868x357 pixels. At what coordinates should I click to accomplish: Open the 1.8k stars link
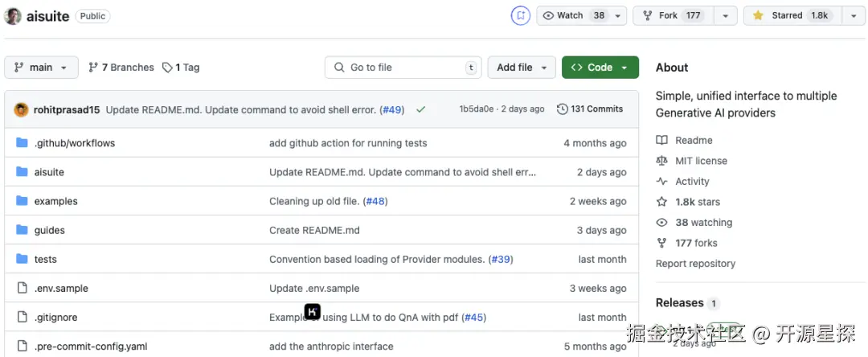pyautogui.click(x=698, y=202)
